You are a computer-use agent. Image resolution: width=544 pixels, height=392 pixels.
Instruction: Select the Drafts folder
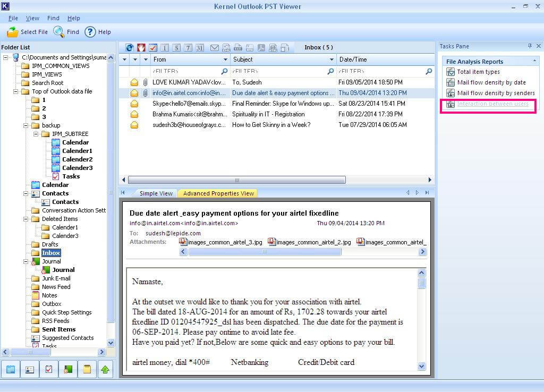pos(50,244)
